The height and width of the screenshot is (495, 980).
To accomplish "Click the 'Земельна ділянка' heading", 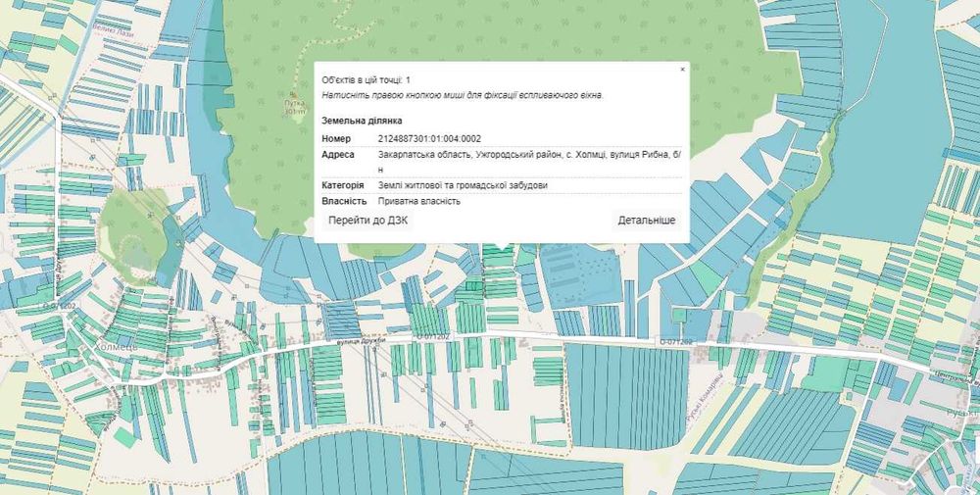I will click(x=362, y=121).
